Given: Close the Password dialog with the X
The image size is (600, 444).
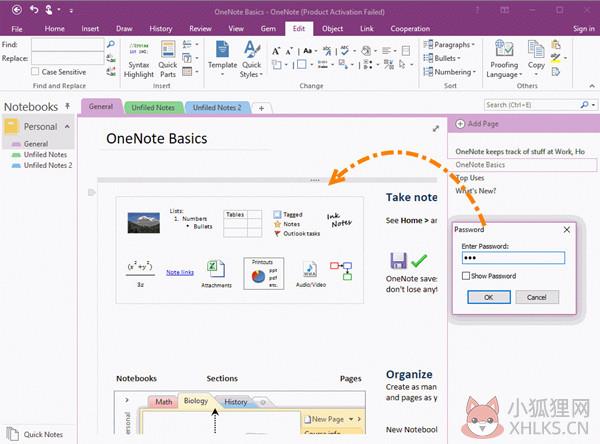Looking at the screenshot, I should click(567, 229).
